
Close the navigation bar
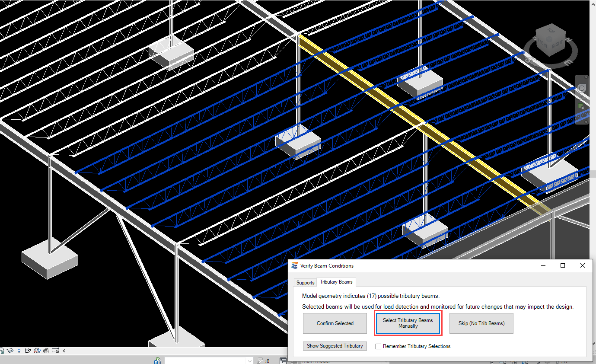(586, 78)
